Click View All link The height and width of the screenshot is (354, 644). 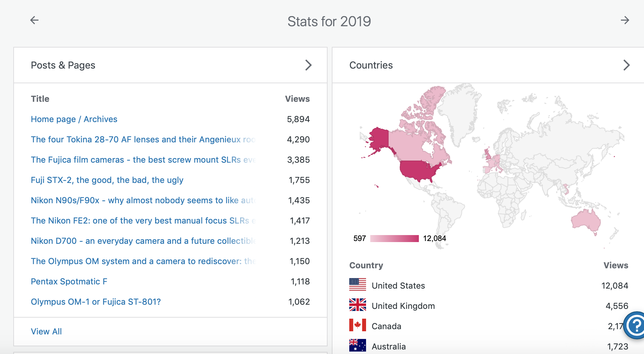click(x=46, y=332)
